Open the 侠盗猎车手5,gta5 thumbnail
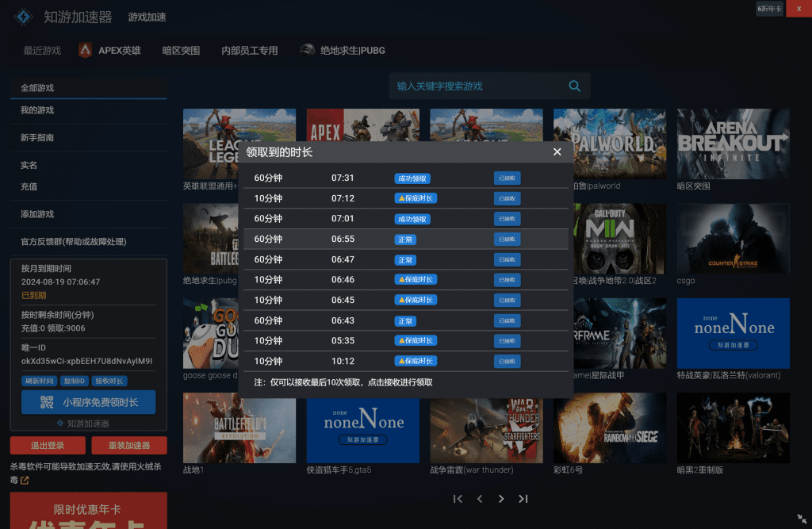The height and width of the screenshot is (529, 812). pos(363,431)
